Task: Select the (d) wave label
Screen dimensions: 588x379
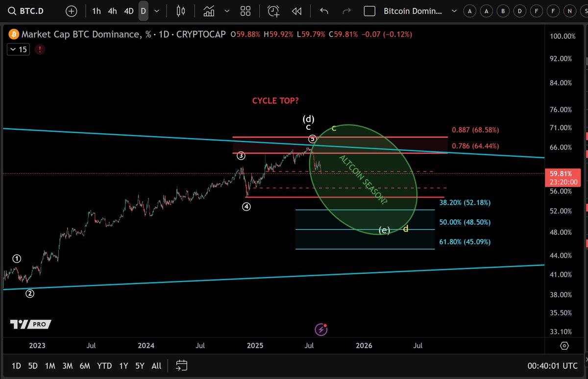Action: tap(308, 118)
